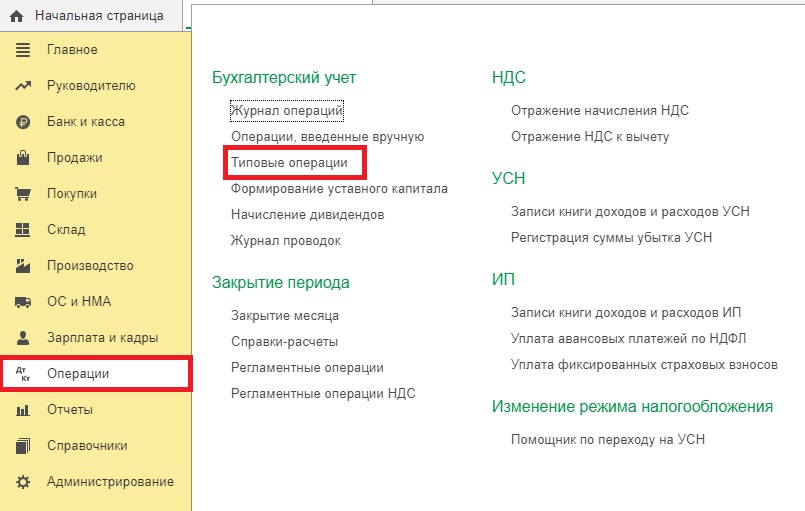
Task: Click the Закрытие периода group heading
Action: coord(281,282)
